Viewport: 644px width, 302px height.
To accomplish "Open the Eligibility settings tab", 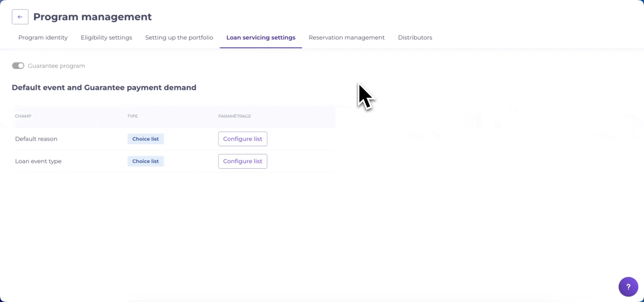I will (x=106, y=38).
